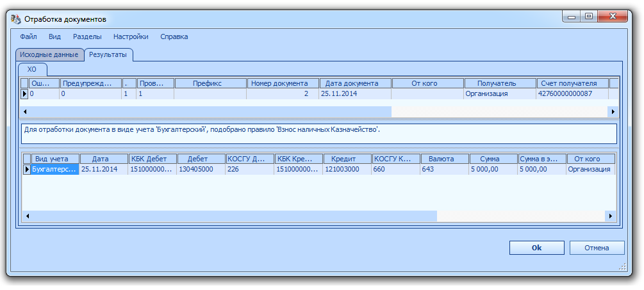Click the Дата документа column header
The width and height of the screenshot is (644, 290).
[x=356, y=83]
